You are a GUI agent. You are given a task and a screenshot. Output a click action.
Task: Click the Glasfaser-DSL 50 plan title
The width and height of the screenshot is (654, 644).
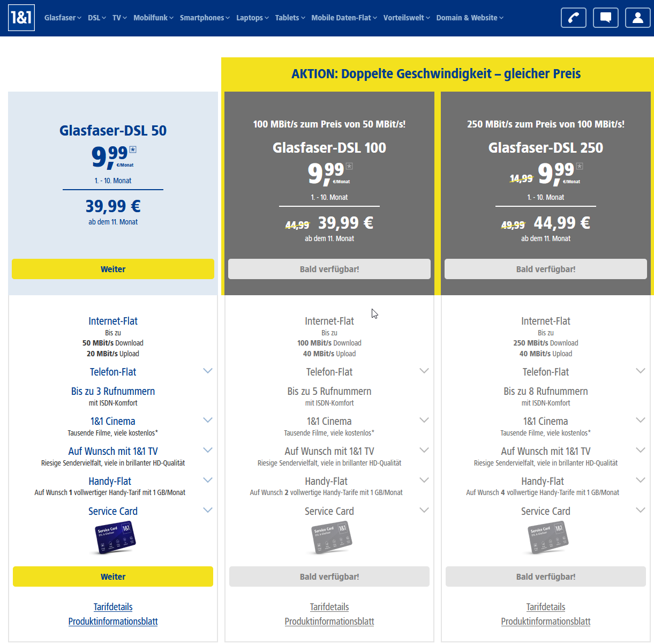(x=113, y=130)
